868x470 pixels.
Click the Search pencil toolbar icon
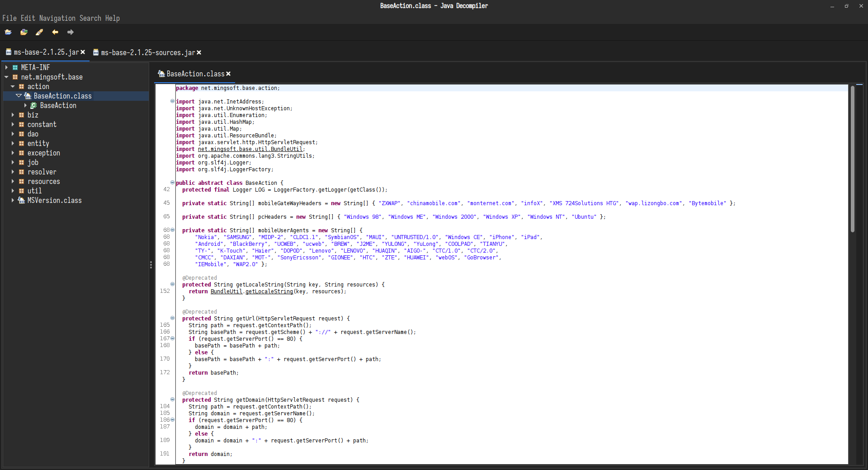point(39,32)
